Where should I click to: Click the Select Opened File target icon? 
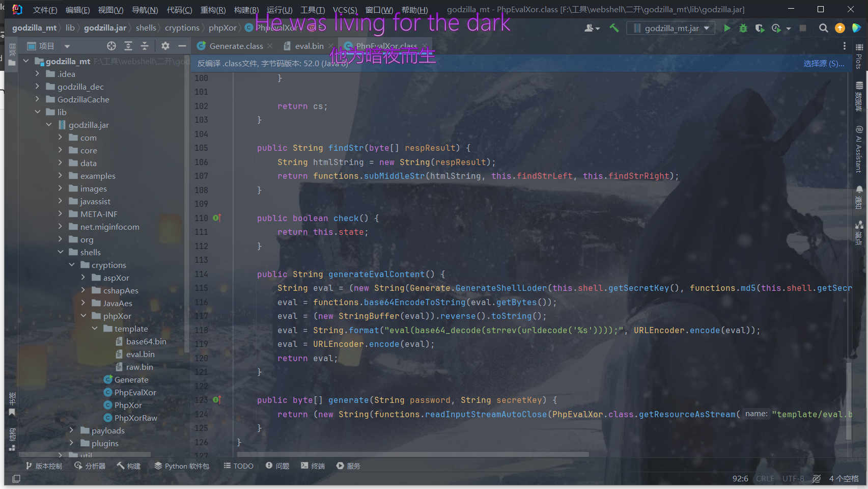pyautogui.click(x=111, y=46)
